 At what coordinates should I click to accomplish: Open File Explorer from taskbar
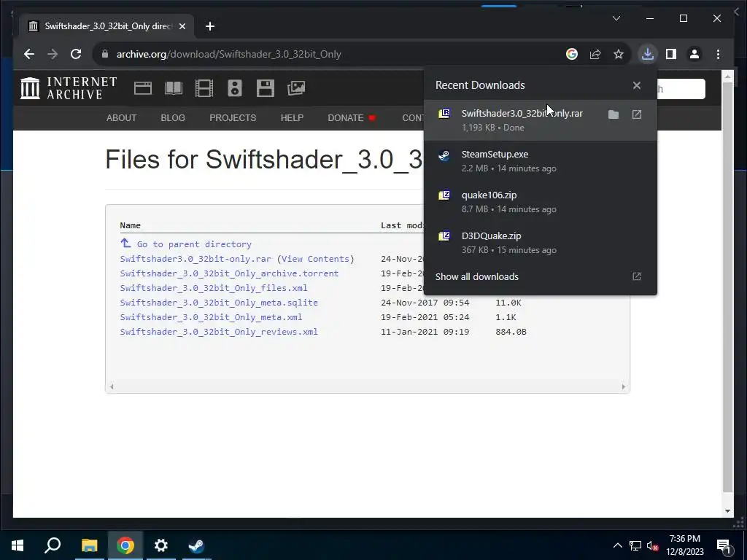(x=89, y=545)
